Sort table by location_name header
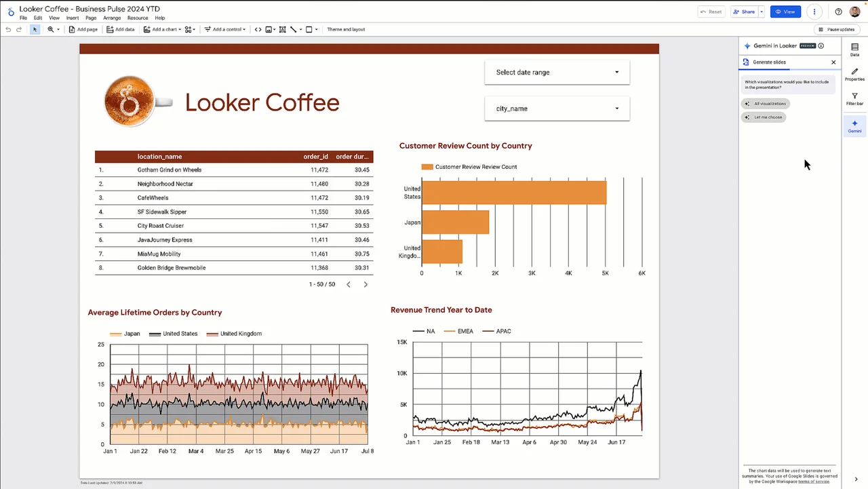868x489 pixels. (x=159, y=157)
